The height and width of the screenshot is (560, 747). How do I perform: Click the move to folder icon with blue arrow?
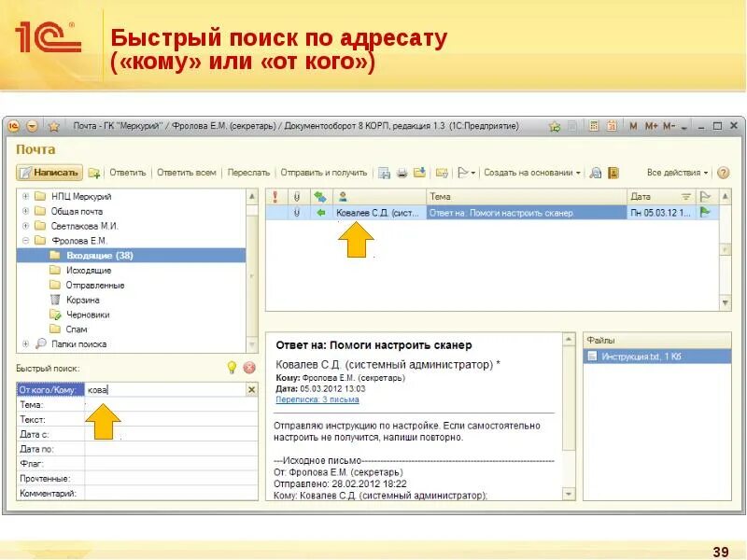coord(419,173)
